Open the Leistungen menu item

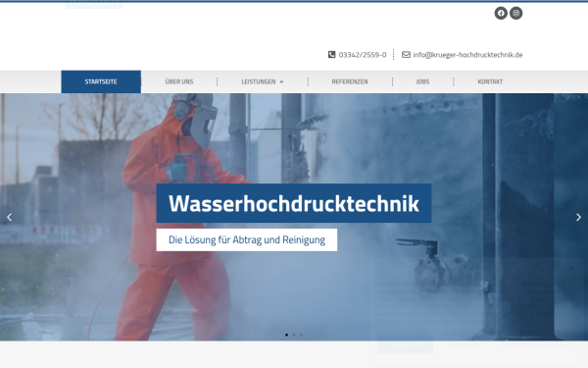tap(259, 81)
